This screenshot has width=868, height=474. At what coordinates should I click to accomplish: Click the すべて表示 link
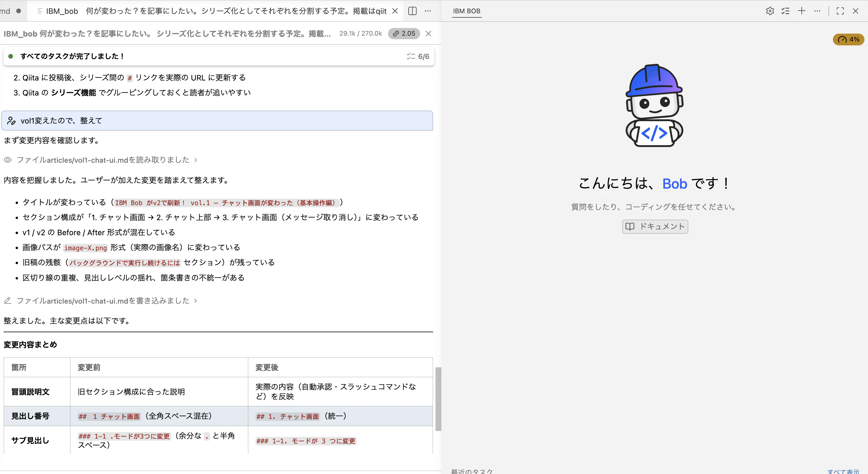(844, 471)
